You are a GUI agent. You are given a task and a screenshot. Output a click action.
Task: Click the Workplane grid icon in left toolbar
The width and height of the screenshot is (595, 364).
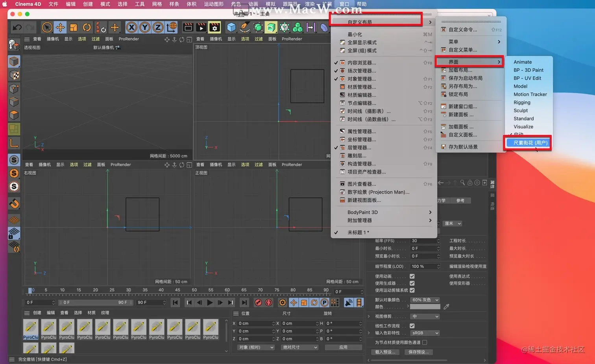[x=14, y=220]
